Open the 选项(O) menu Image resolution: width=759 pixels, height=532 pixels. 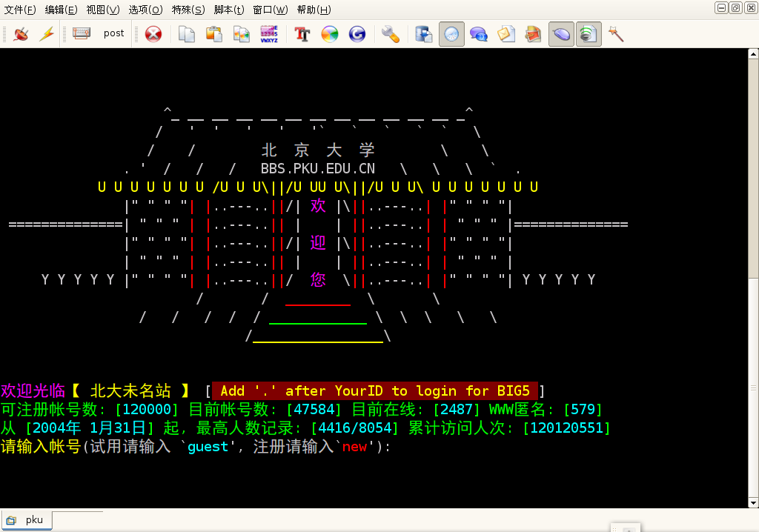[145, 10]
